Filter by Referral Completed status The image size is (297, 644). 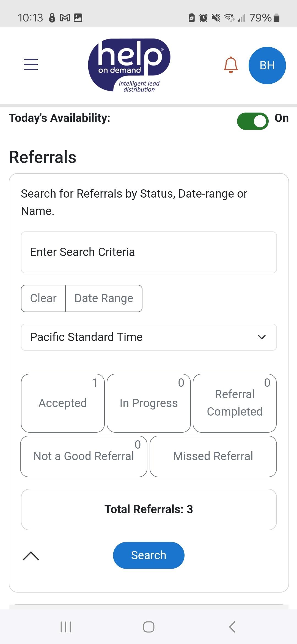point(235,403)
